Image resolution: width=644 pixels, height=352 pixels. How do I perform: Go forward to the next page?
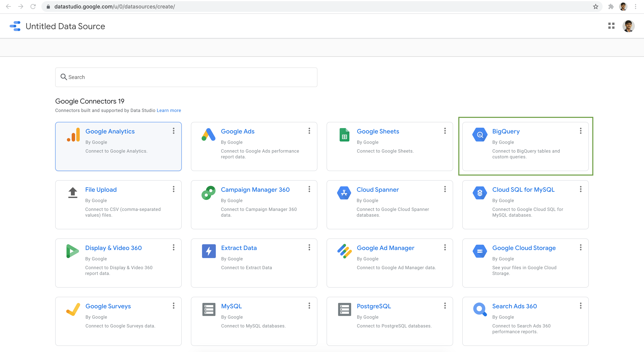tap(21, 7)
